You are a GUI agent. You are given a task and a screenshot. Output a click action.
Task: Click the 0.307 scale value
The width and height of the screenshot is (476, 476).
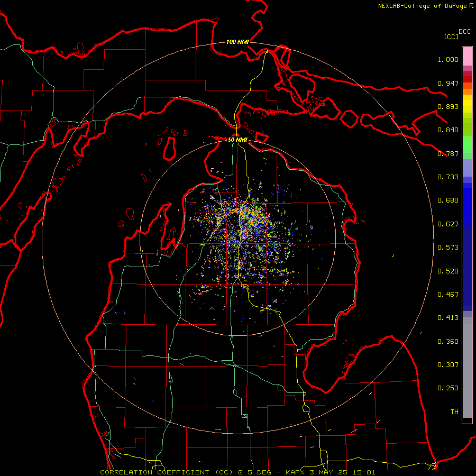point(448,365)
